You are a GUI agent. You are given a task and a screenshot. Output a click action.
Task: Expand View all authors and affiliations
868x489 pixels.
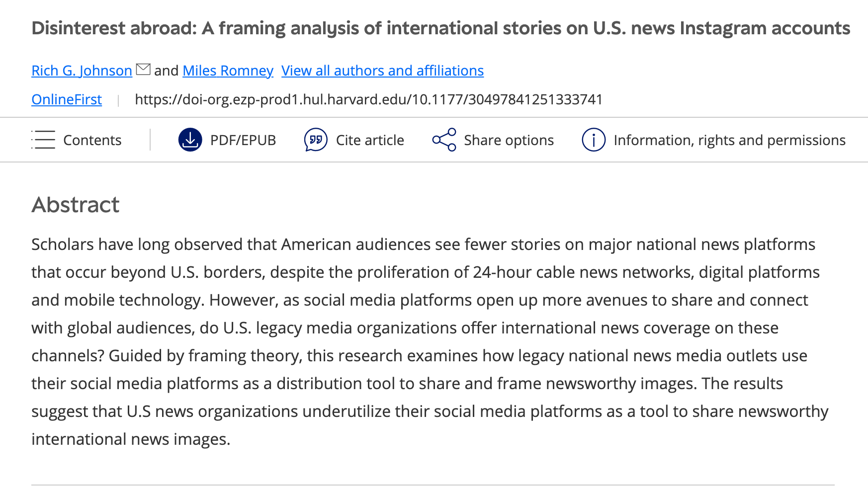(x=382, y=71)
